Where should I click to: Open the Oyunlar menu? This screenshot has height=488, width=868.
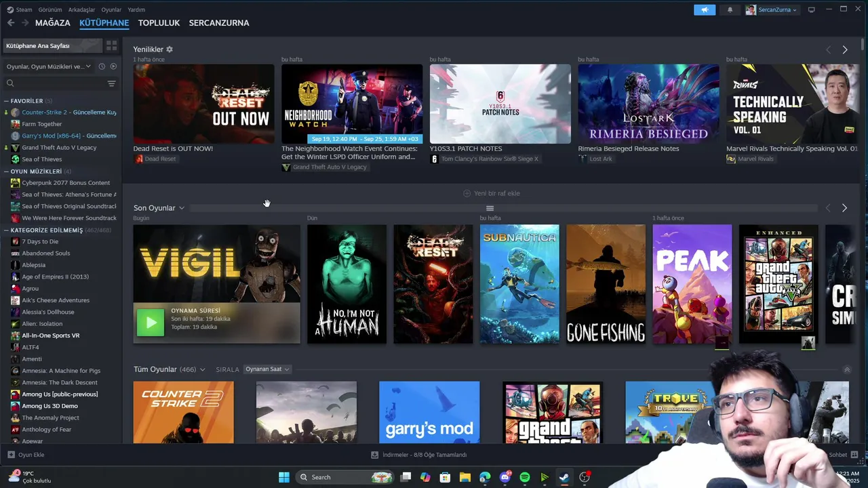tap(111, 10)
